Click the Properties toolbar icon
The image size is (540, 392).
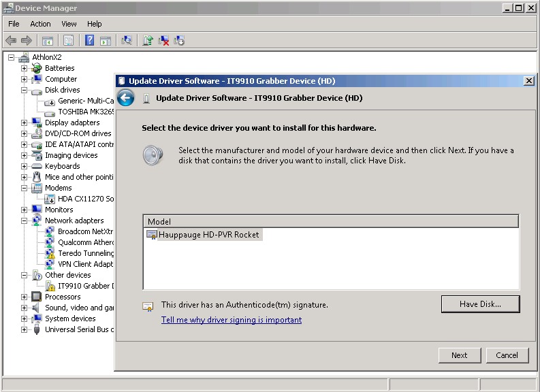(x=69, y=41)
